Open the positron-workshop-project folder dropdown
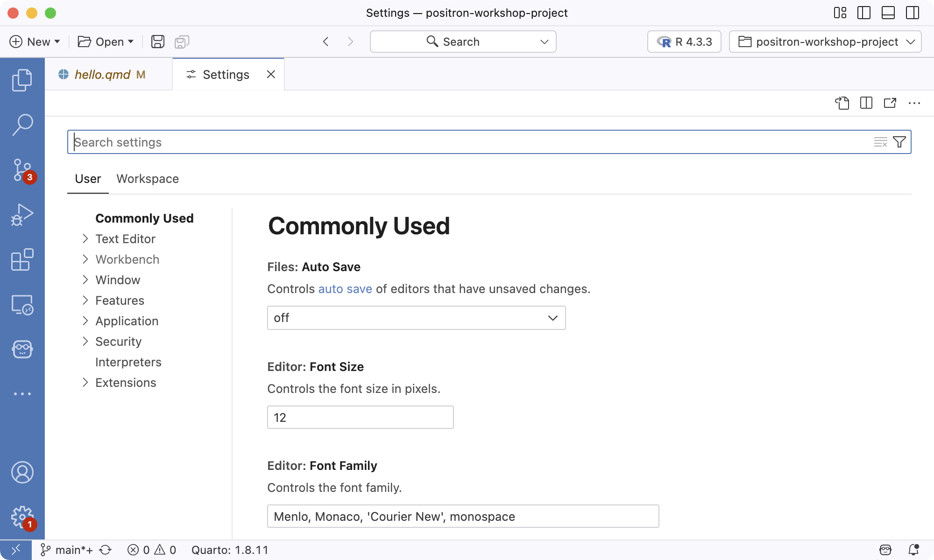 (825, 42)
